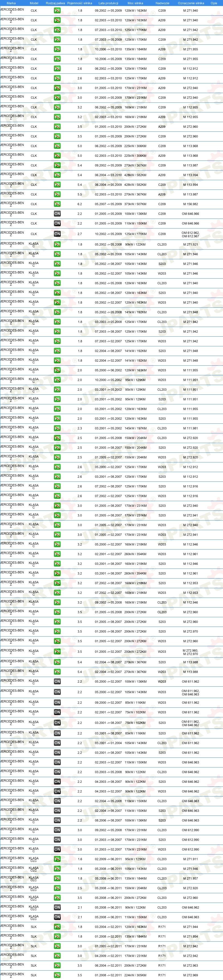The image size is (223, 980).
Task: Click the Pojemność silnika column header
Action: 80,3
